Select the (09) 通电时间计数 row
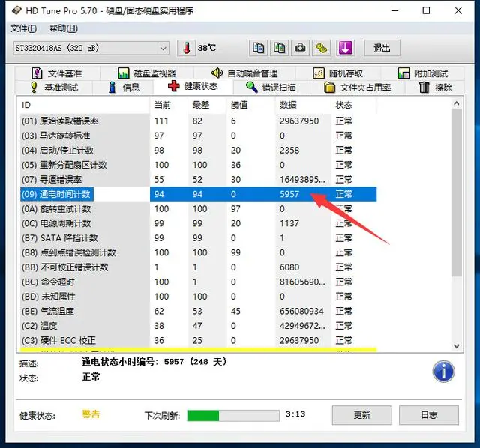 (198, 194)
